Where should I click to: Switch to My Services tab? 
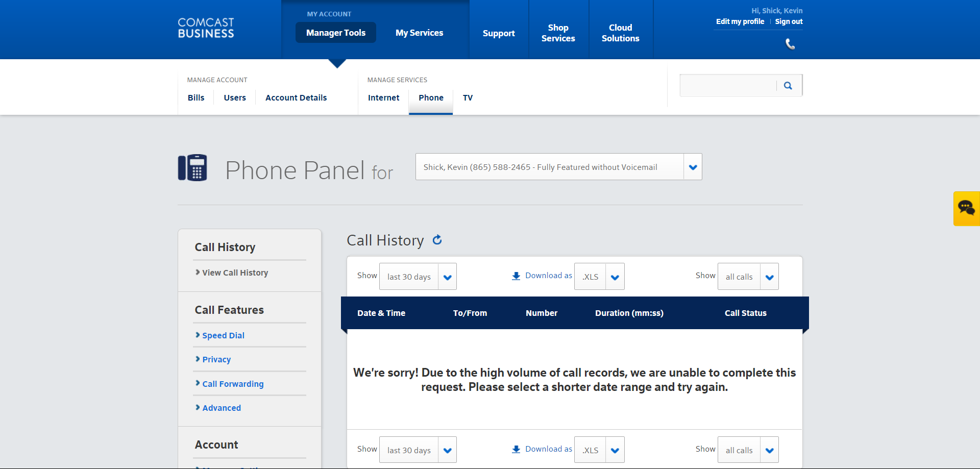[x=420, y=33]
